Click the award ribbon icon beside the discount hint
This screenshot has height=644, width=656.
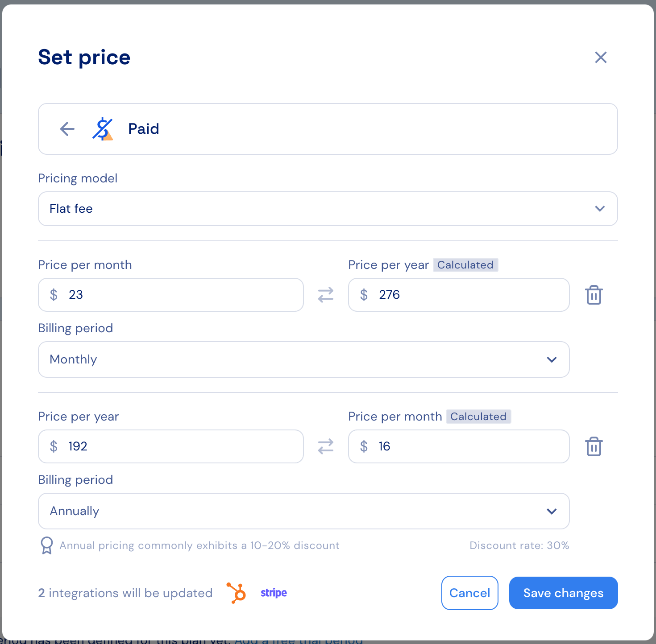tap(47, 545)
